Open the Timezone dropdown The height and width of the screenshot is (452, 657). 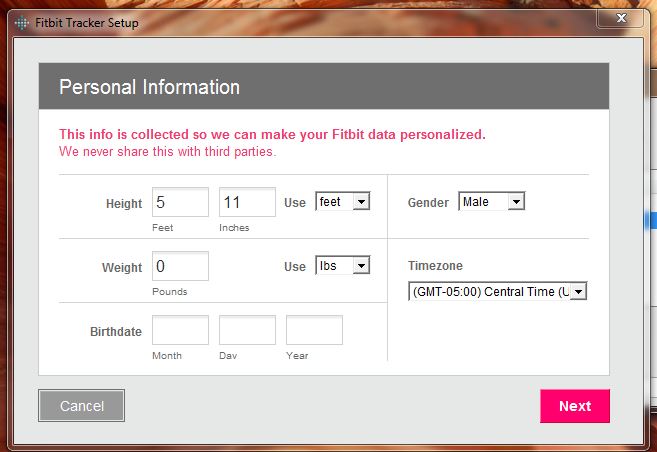click(x=497, y=291)
